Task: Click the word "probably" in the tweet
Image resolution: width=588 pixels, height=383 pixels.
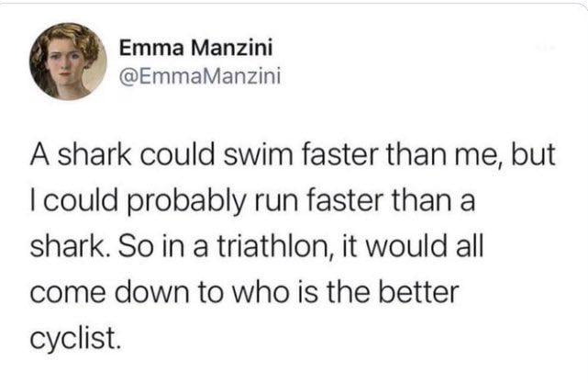Action: tap(187, 203)
